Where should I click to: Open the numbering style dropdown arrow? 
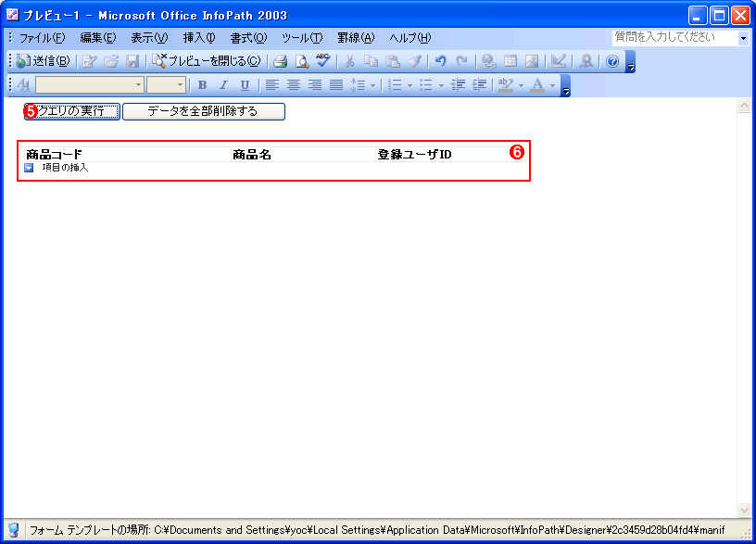coord(409,86)
